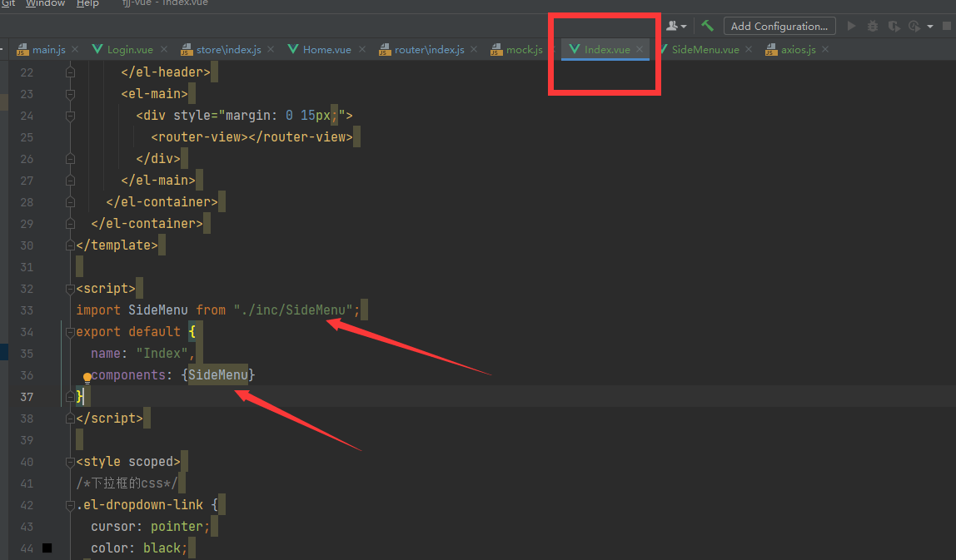Close the Index.vue tab
The image size is (956, 560).
pos(640,49)
